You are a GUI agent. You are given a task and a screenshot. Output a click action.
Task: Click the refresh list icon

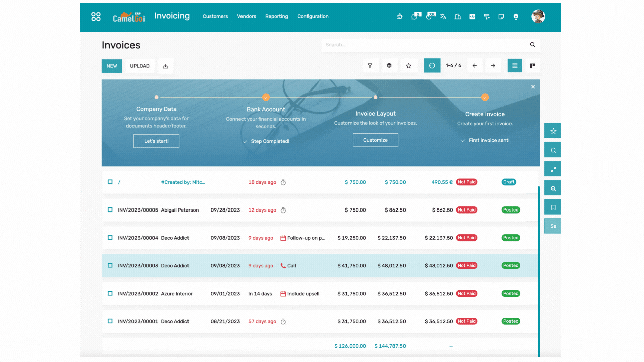click(432, 66)
